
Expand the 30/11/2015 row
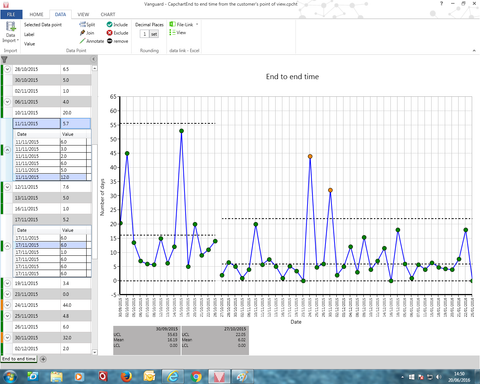pyautogui.click(x=8, y=338)
